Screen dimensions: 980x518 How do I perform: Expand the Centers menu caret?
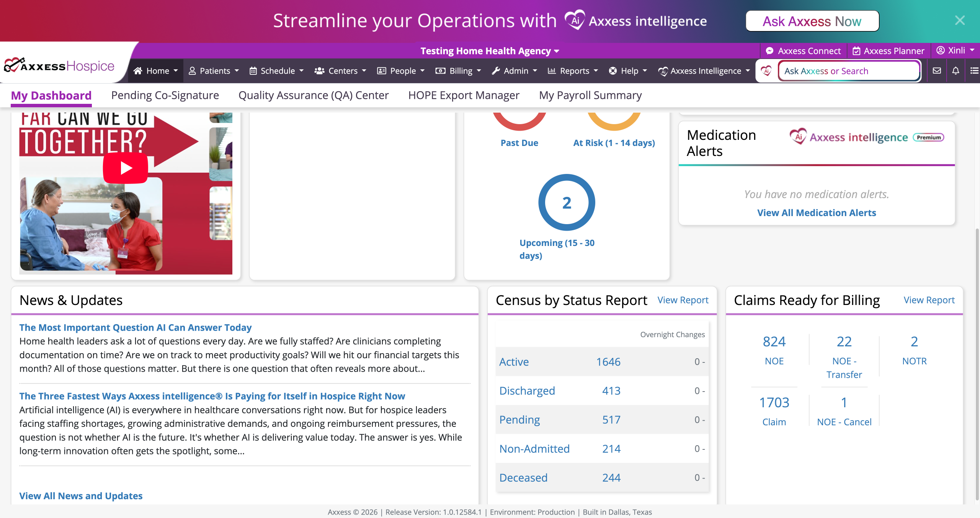coord(364,71)
